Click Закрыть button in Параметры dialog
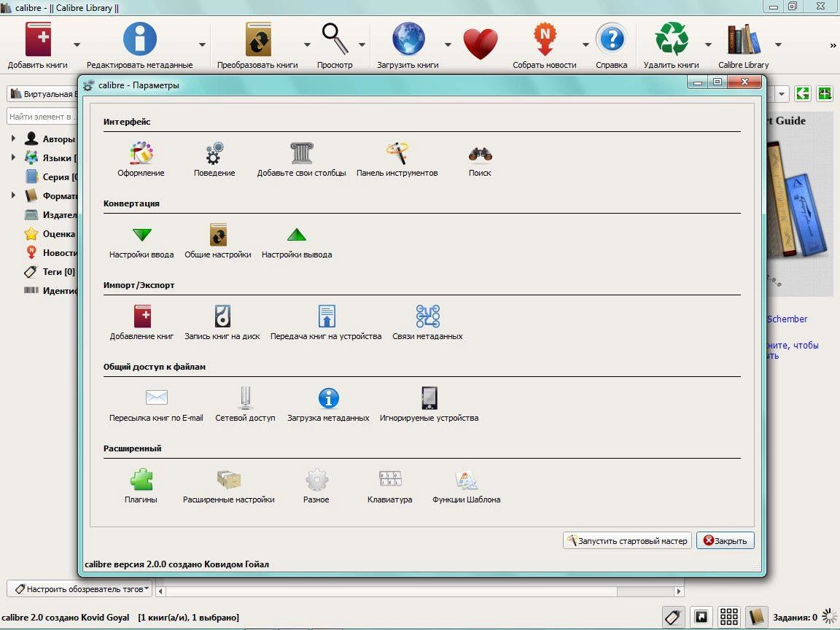Screen dimensions: 840x630 tap(726, 540)
